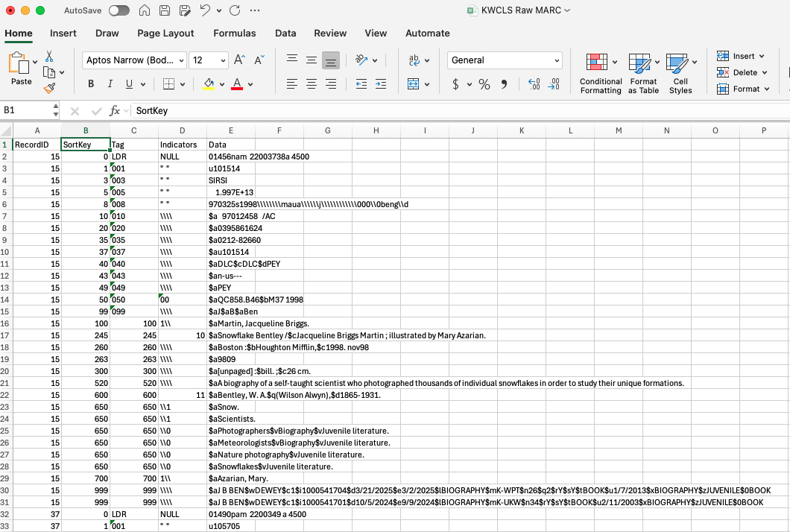Viewport: 790px width, 532px height.
Task: Click the Percent Style icon
Action: [484, 84]
